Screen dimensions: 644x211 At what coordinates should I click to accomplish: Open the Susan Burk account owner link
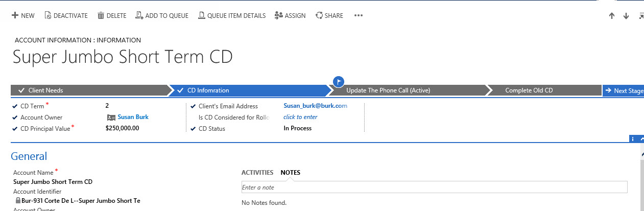(133, 117)
